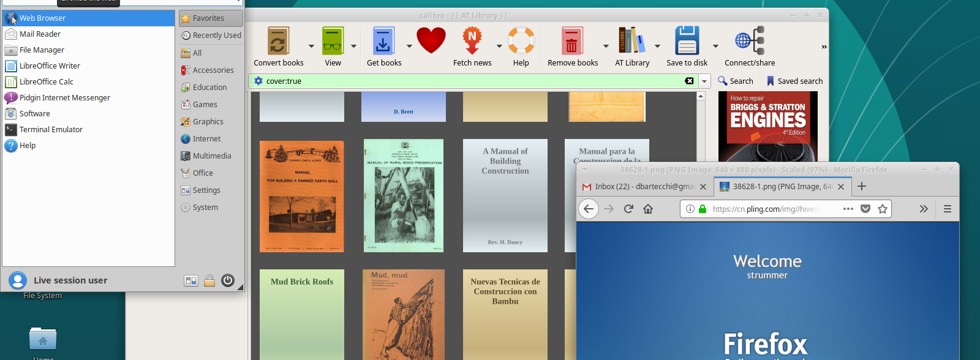
Task: Click the Live session user avatar
Action: click(x=18, y=280)
